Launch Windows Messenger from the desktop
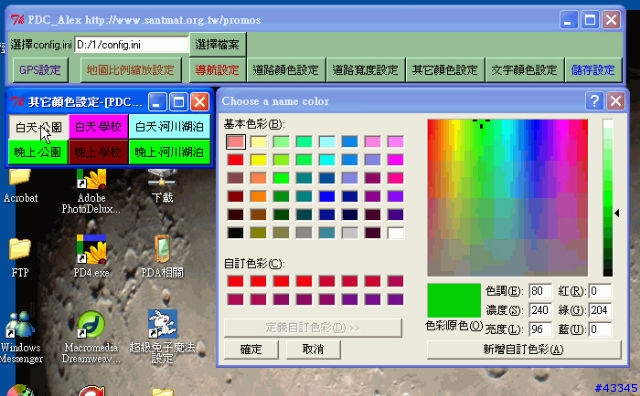This screenshot has width=640, height=396. click(x=20, y=337)
